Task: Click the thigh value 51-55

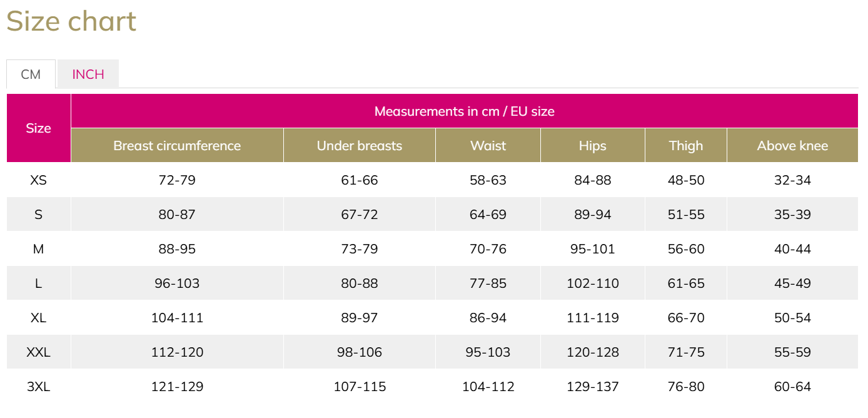Action: 686,215
